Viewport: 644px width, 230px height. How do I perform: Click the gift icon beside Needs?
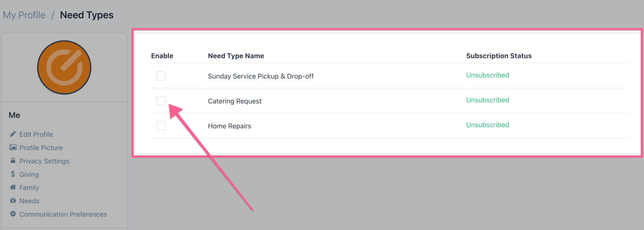pos(13,201)
